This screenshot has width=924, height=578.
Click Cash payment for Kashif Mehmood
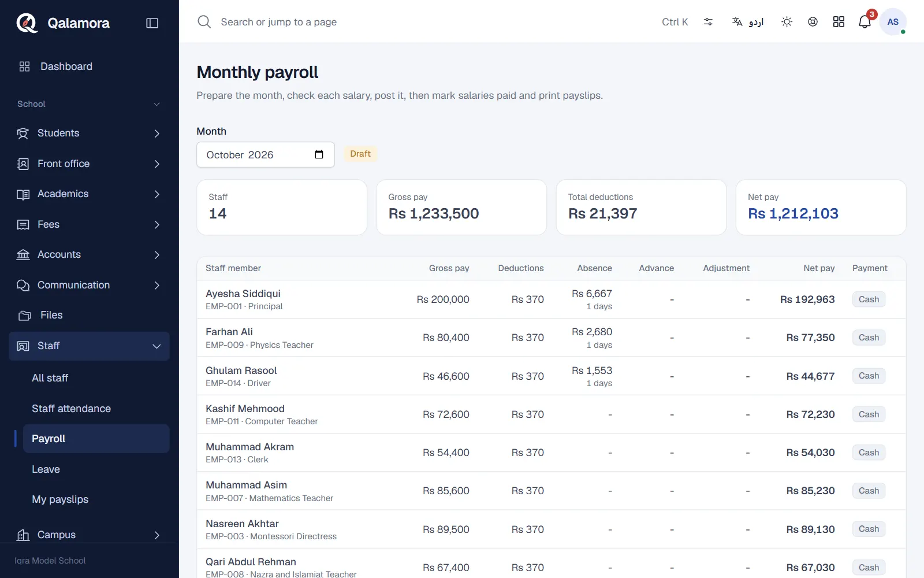869,414
